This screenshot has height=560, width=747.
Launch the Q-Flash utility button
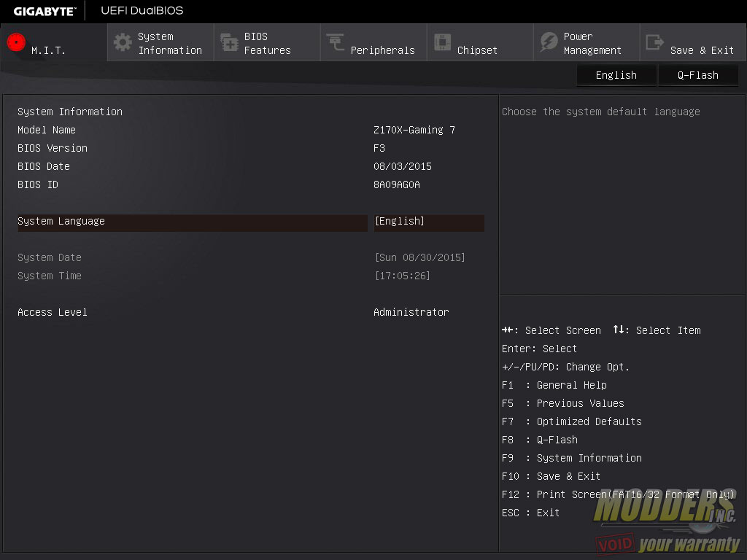pos(698,75)
